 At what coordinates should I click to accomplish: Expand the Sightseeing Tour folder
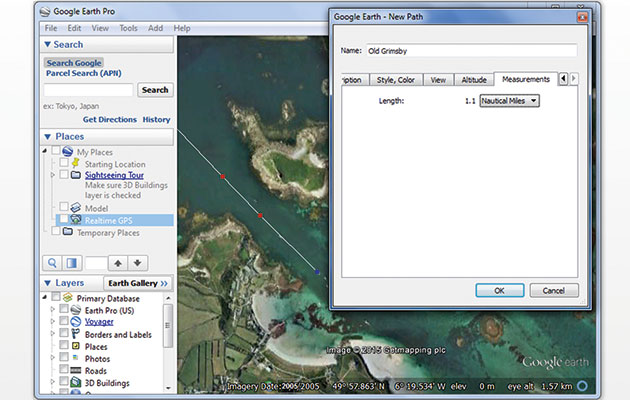coord(52,175)
